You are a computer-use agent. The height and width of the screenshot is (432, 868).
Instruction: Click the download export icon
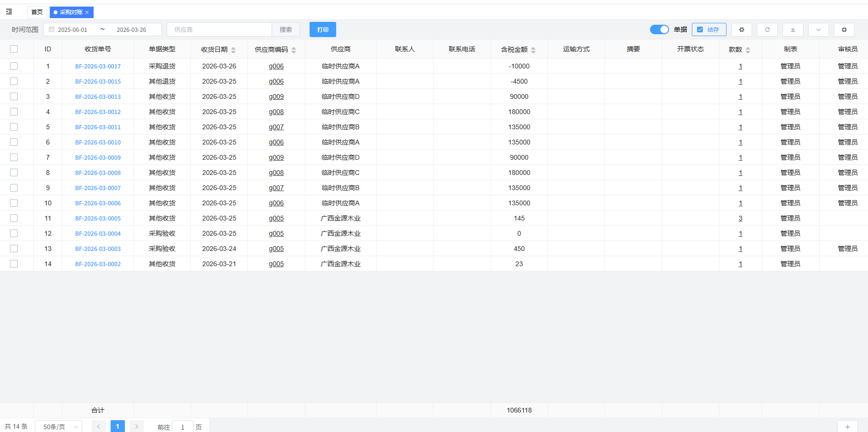(793, 29)
